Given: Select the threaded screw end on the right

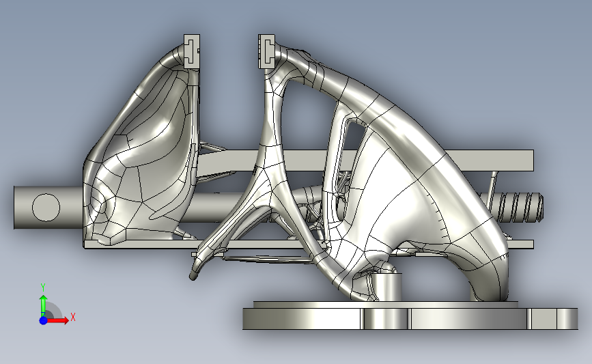Looking at the screenshot, I should [519, 208].
